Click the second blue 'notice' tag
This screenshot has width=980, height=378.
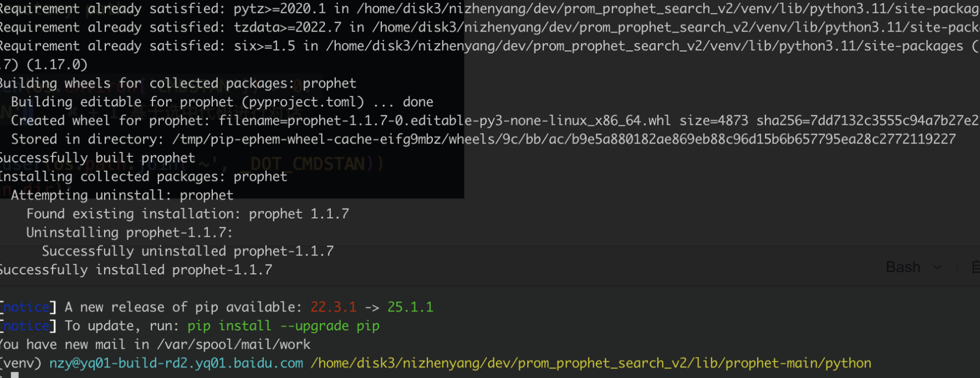point(27,326)
